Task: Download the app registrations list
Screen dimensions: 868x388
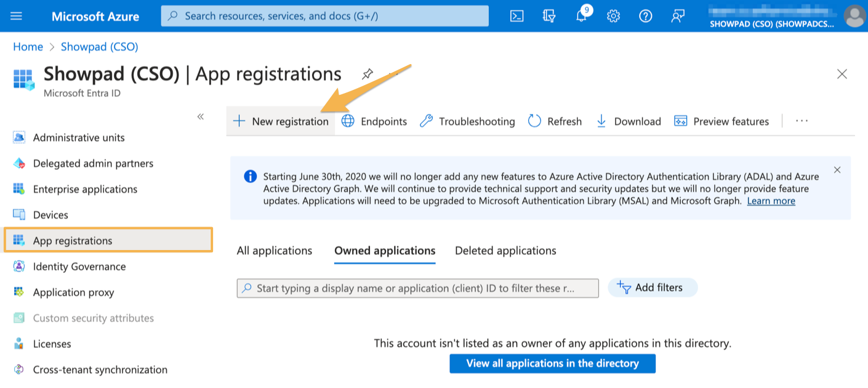Action: 629,121
